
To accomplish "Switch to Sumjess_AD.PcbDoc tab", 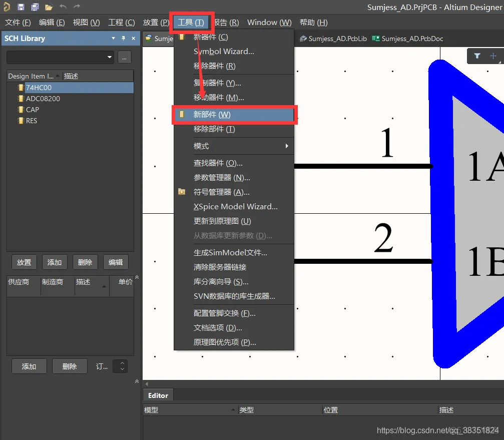I will 407,39.
